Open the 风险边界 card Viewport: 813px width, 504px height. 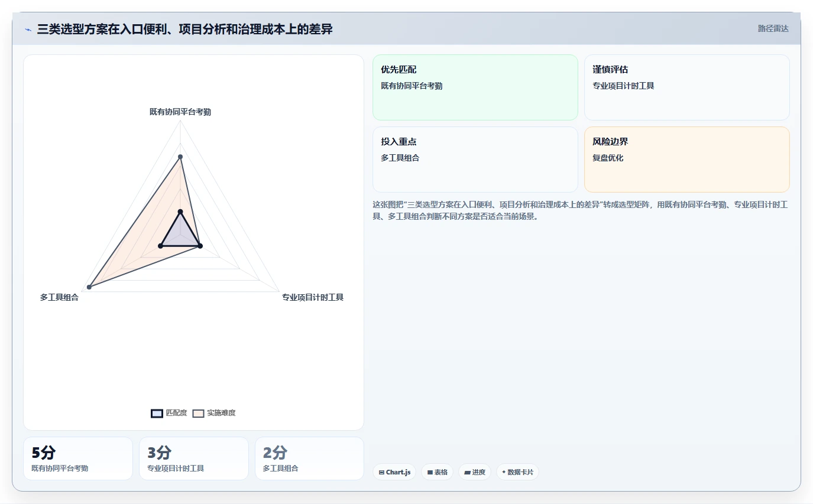[687, 160]
